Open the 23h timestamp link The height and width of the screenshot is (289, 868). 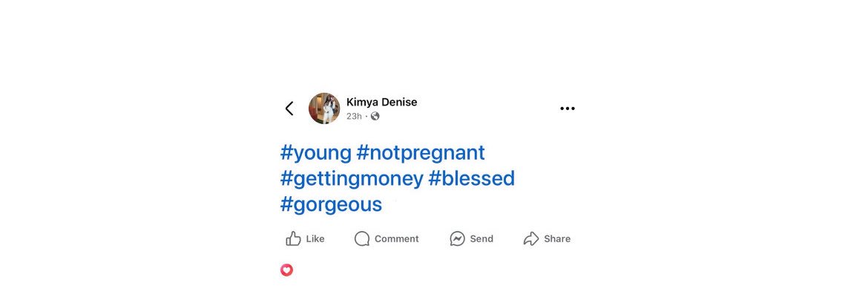[355, 116]
